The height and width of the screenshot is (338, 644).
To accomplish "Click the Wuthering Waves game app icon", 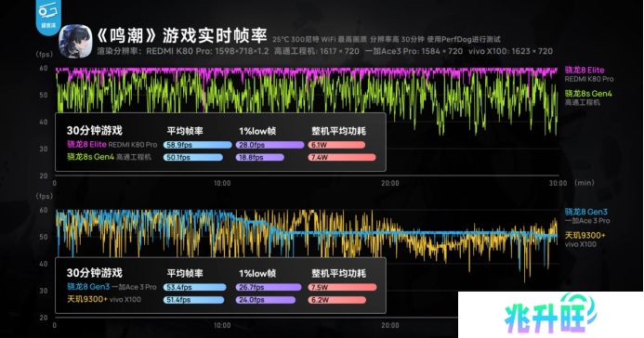I will pyautogui.click(x=75, y=42).
